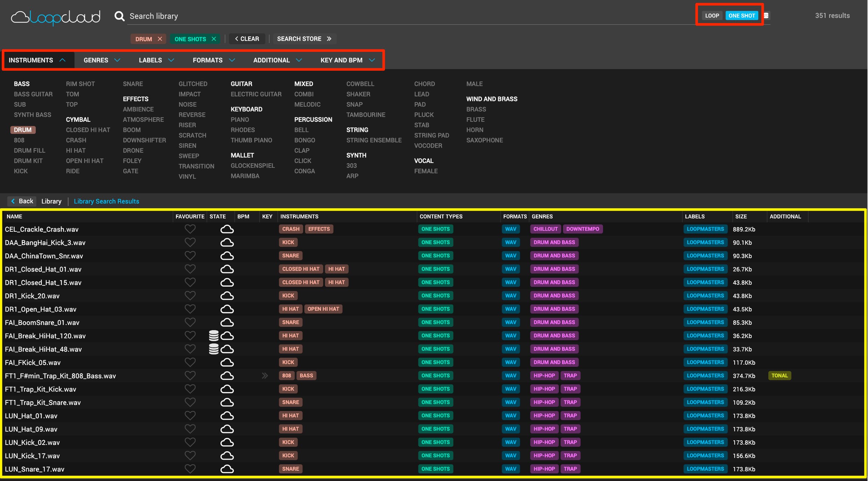Toggle the ONE SHOT filter button
The width and height of the screenshot is (868, 481).
(741, 16)
